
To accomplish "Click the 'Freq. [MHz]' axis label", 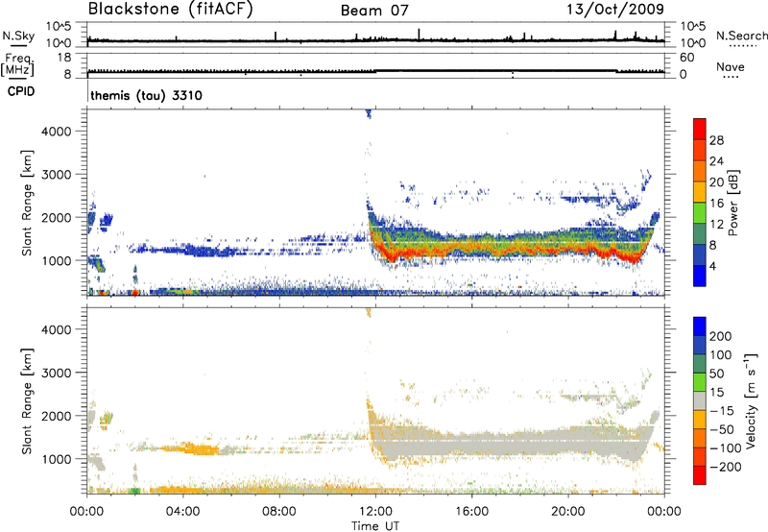I will pyautogui.click(x=17, y=65).
